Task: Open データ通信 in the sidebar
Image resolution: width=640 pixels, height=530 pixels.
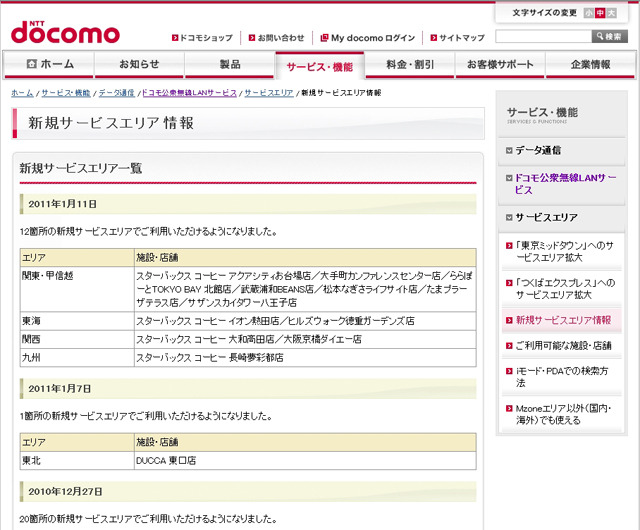Action: [538, 150]
